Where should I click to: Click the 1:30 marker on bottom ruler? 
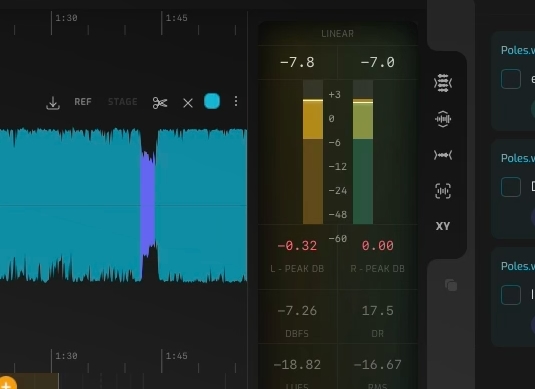(x=66, y=356)
